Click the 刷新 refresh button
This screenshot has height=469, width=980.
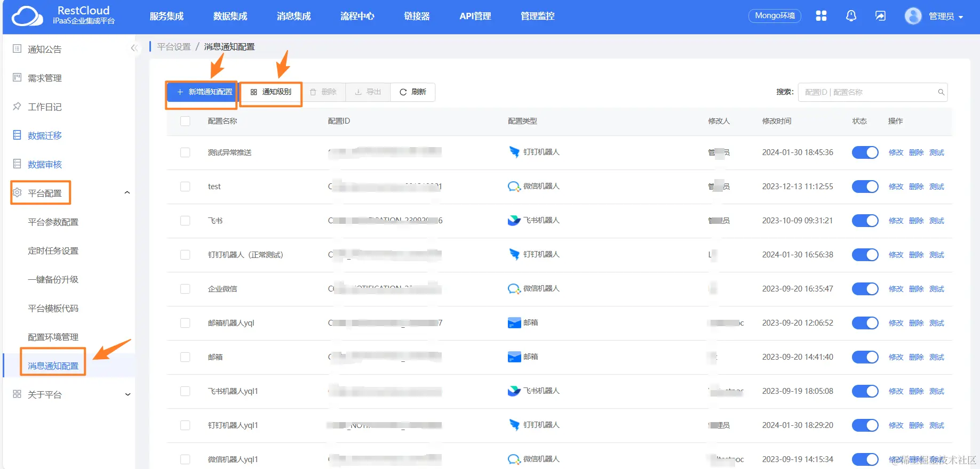(413, 92)
